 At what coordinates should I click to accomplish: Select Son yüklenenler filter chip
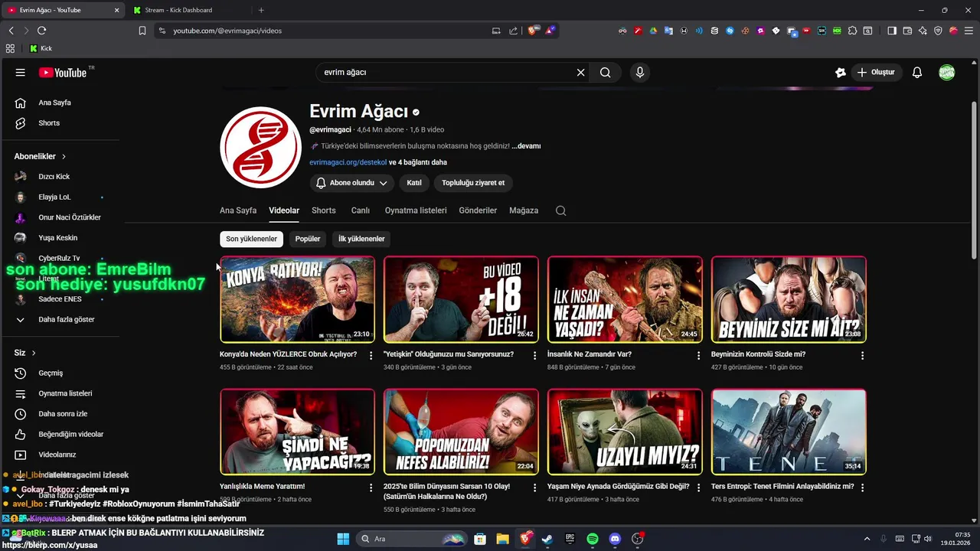pos(251,239)
